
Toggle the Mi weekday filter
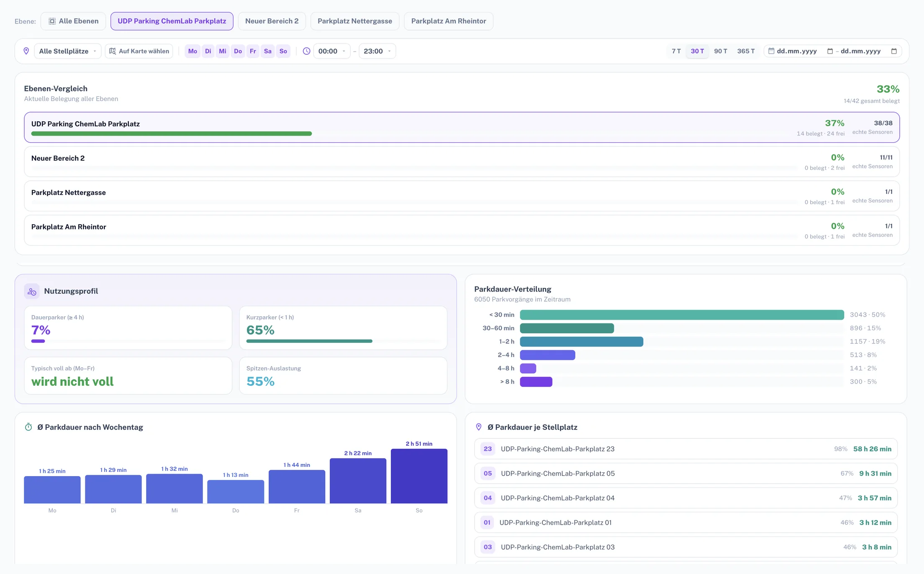coord(223,51)
